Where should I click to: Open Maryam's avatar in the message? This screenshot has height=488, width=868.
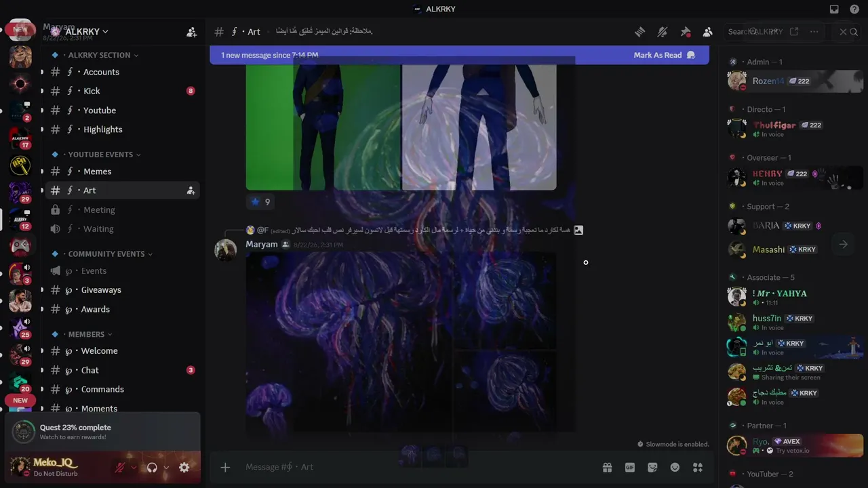click(x=226, y=250)
